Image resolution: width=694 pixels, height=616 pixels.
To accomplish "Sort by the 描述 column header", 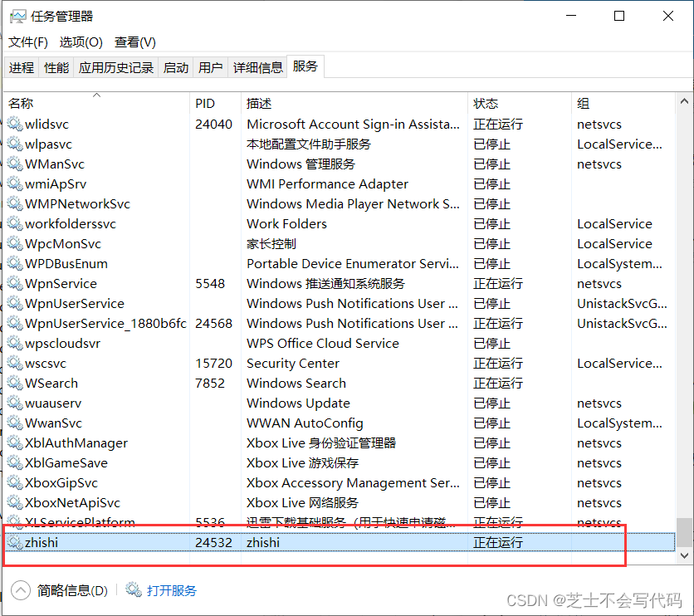I will (x=354, y=103).
